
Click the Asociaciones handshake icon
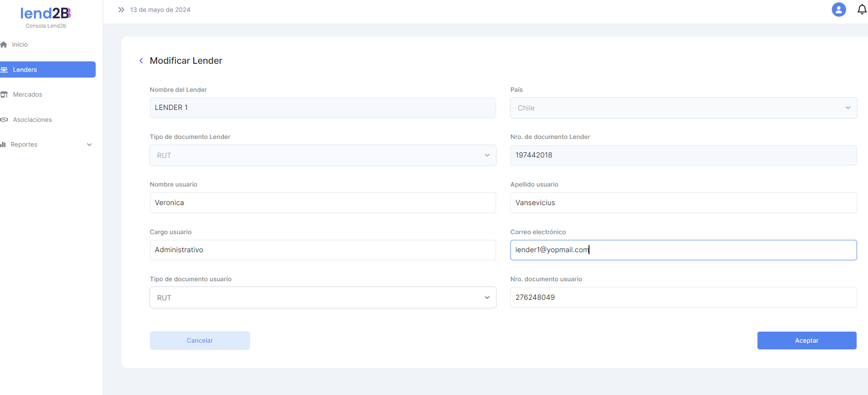pos(4,120)
